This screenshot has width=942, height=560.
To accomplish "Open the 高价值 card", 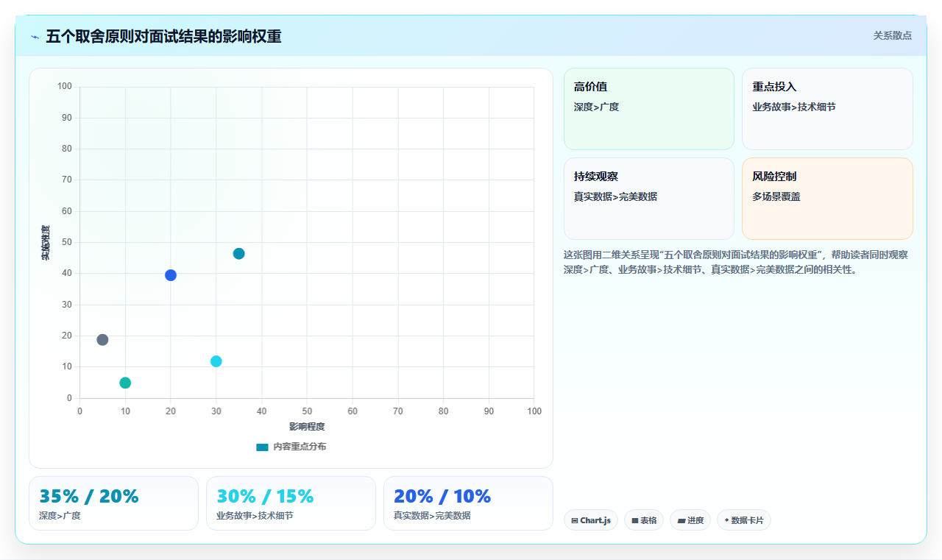I will coord(649,109).
